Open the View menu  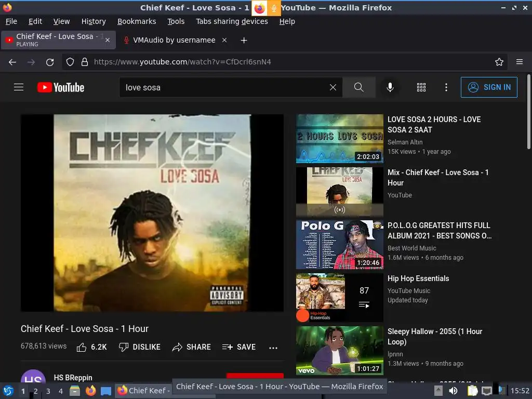click(x=61, y=21)
